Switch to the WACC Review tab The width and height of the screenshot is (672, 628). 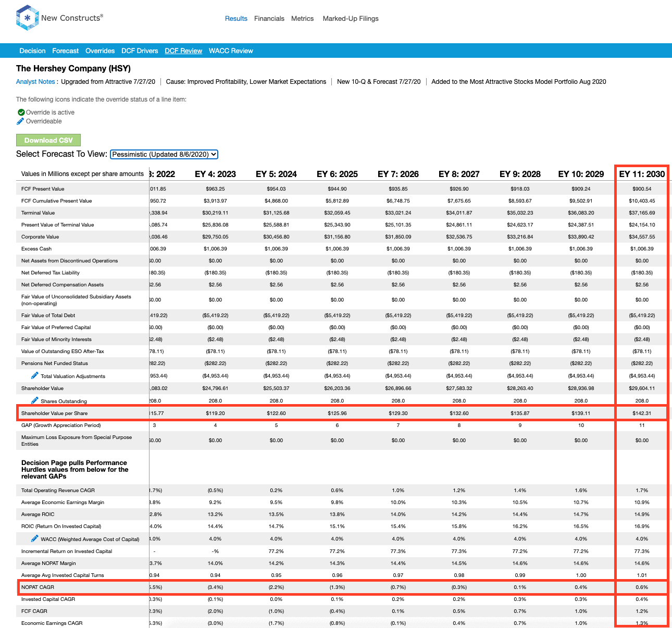(x=231, y=51)
